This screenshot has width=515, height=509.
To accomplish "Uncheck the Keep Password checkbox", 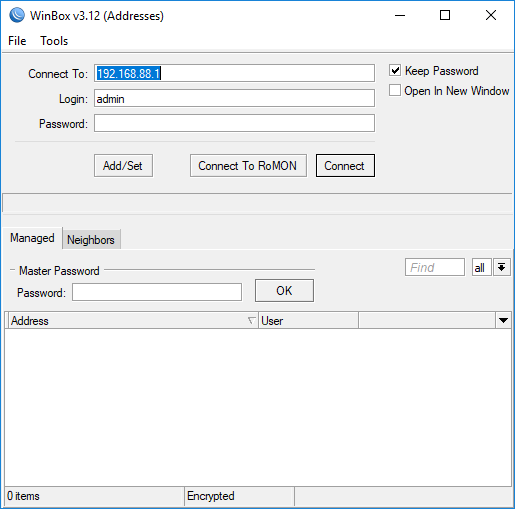I will 395,70.
